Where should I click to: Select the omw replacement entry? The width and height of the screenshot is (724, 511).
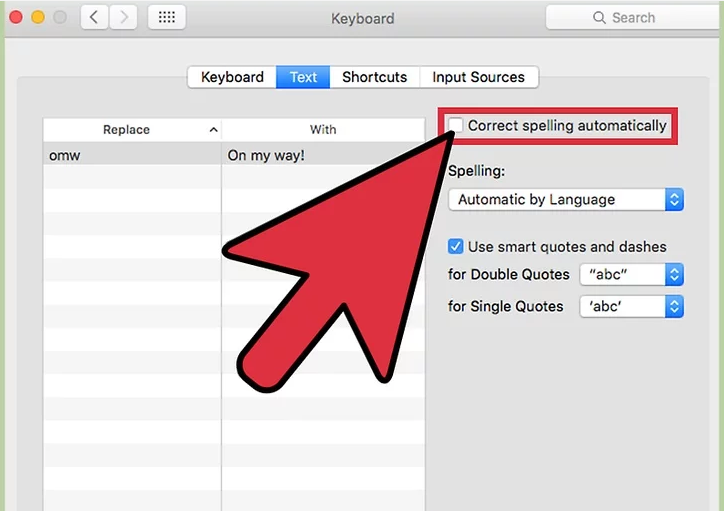(x=65, y=156)
